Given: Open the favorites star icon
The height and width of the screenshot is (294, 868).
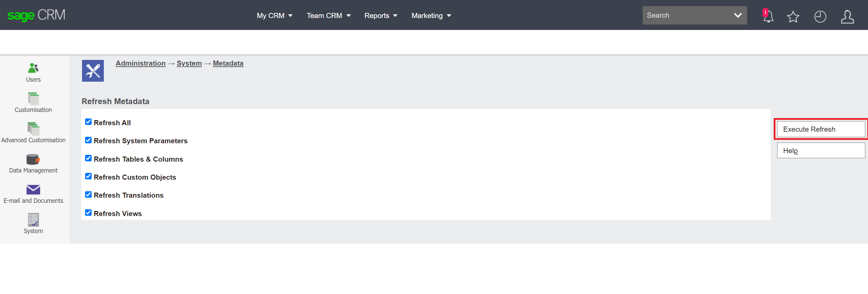Looking at the screenshot, I should pos(793,16).
